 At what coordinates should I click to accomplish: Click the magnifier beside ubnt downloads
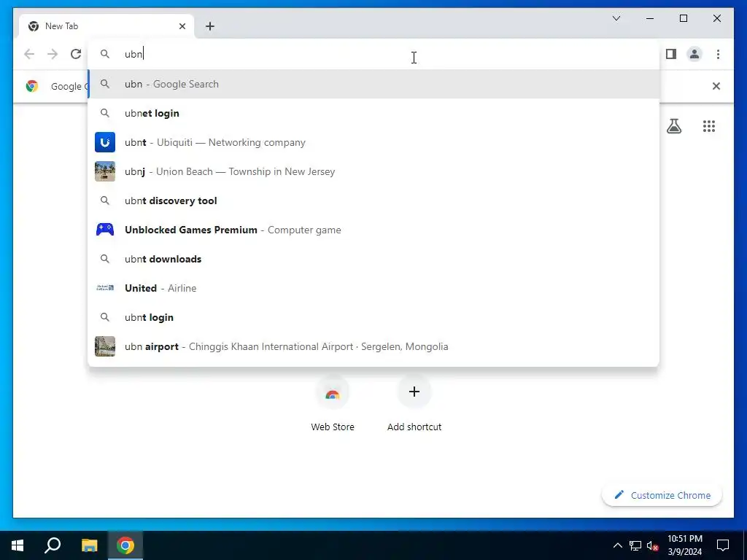tap(105, 259)
